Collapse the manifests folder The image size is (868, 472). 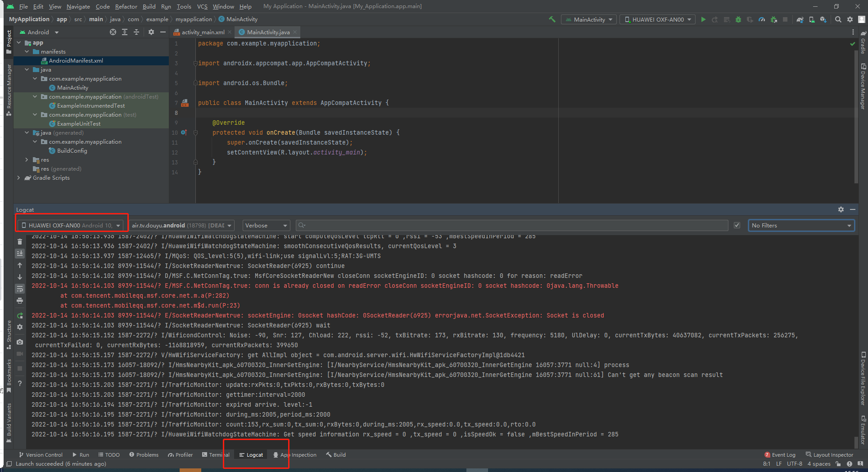click(27, 52)
